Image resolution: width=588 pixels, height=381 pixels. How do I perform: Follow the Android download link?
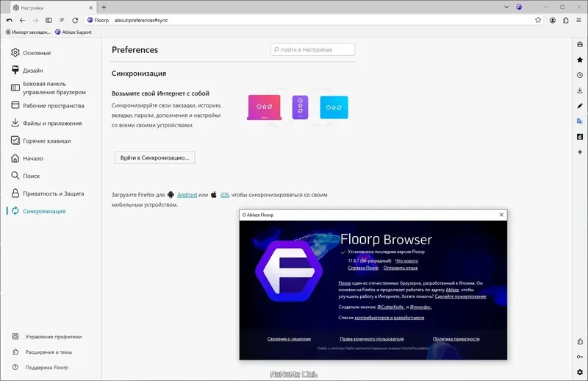point(187,195)
